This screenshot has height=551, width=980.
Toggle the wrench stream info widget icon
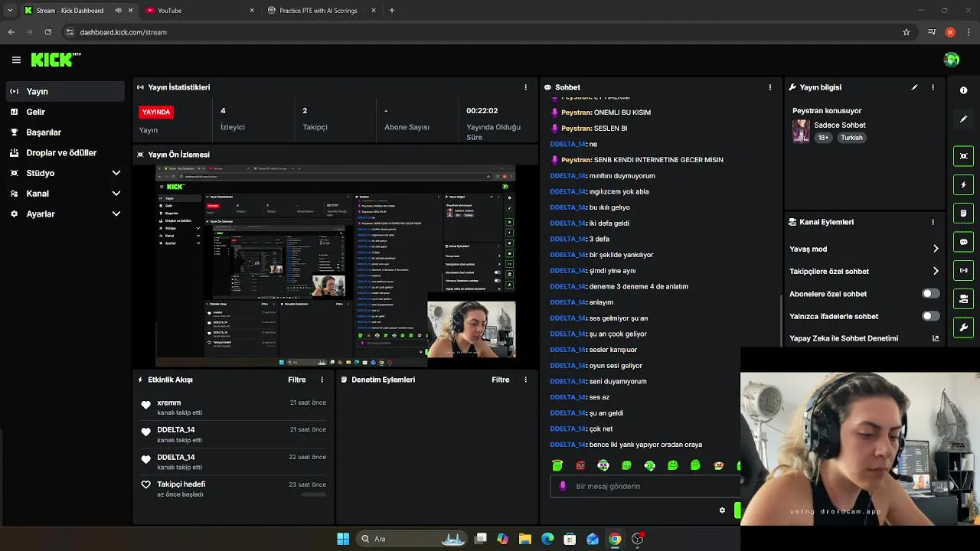pos(964,328)
